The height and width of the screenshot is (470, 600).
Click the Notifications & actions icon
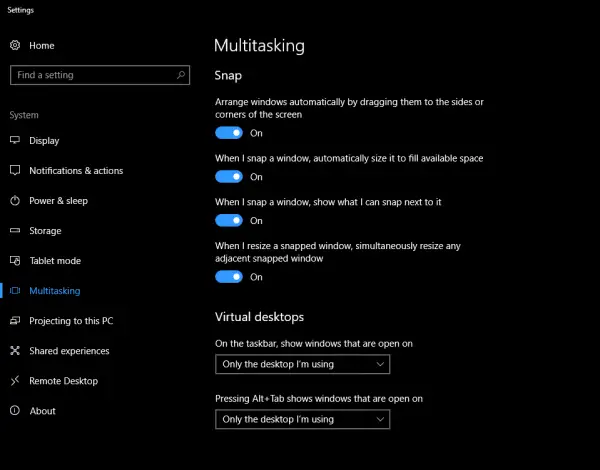coord(16,171)
